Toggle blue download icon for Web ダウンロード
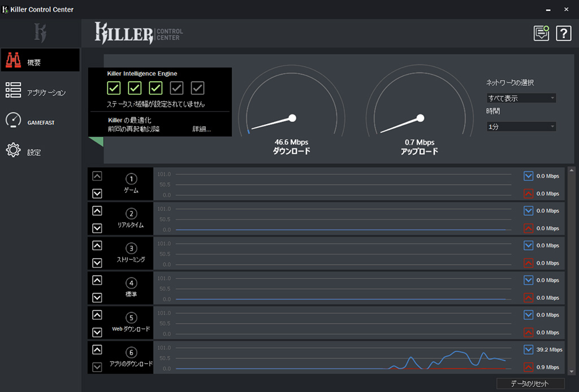This screenshot has height=392, width=579. 529,315
